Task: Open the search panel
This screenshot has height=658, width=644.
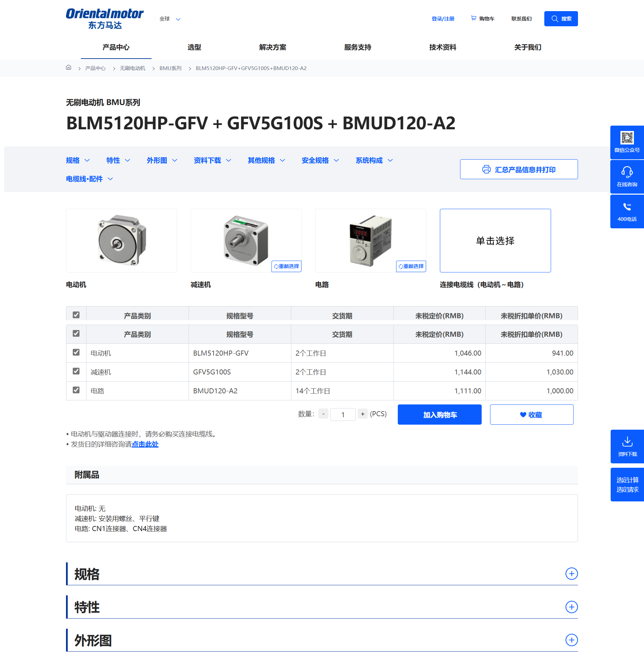Action: point(560,19)
